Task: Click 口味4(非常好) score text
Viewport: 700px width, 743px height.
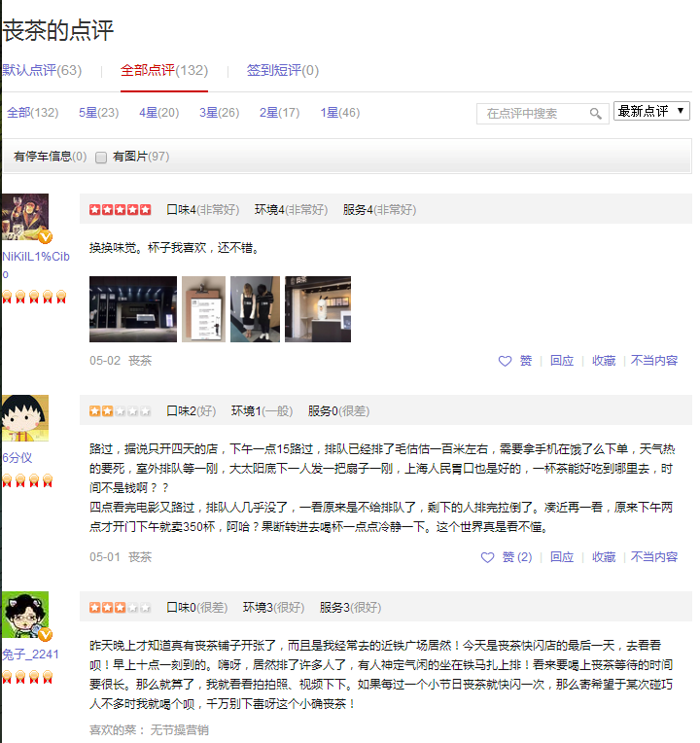Action: [202, 209]
